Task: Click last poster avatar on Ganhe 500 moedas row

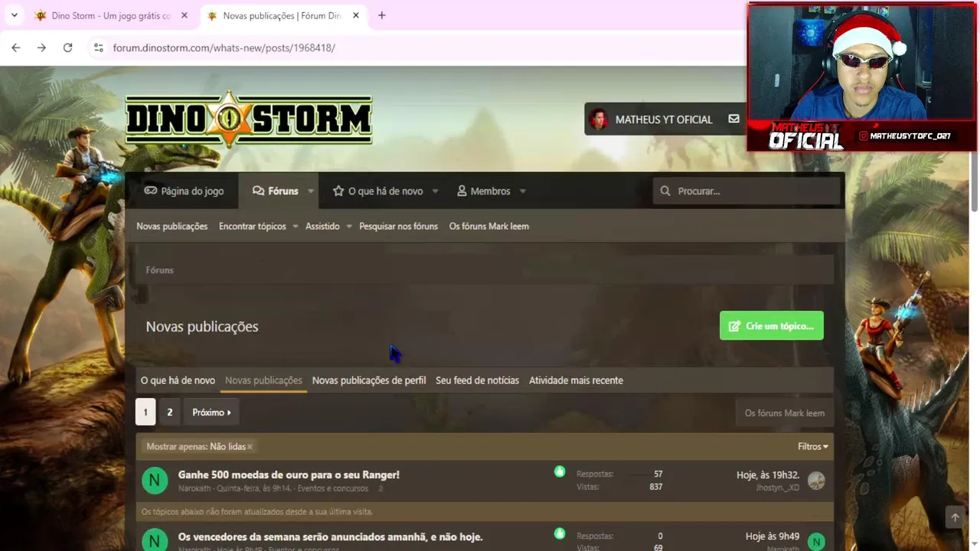Action: [816, 481]
